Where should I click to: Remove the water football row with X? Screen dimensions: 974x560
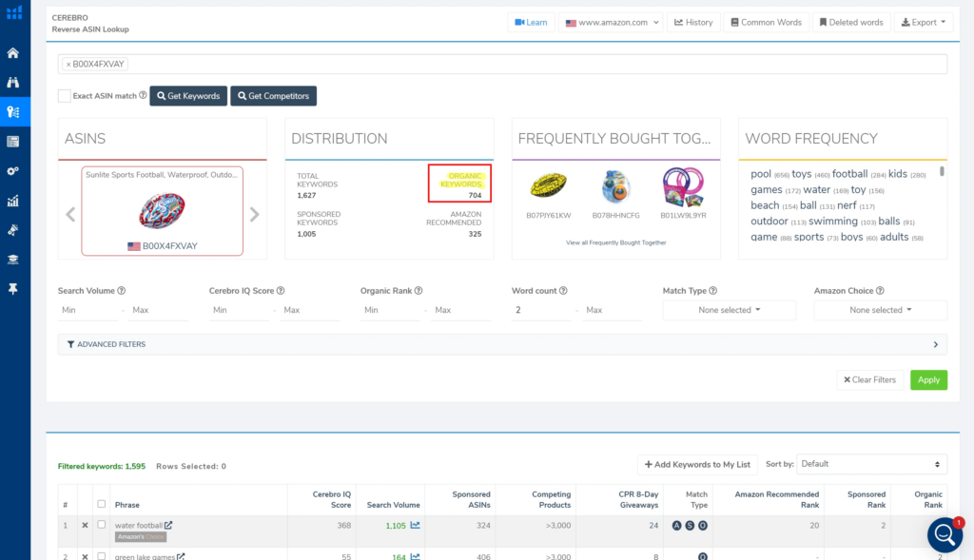[x=85, y=525]
